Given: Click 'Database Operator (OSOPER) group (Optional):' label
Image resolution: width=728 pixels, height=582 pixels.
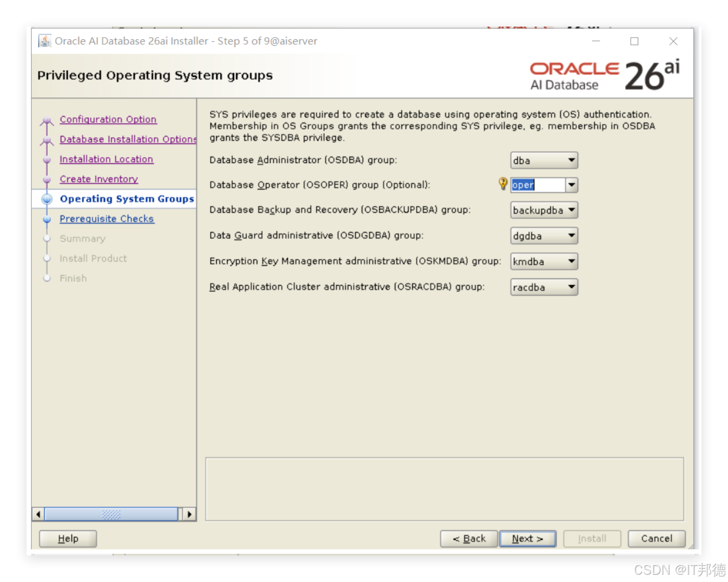Looking at the screenshot, I should click(x=319, y=185).
